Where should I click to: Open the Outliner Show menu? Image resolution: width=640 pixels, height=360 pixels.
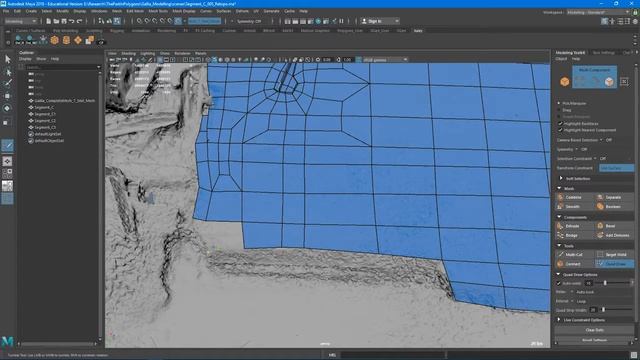pos(41,59)
